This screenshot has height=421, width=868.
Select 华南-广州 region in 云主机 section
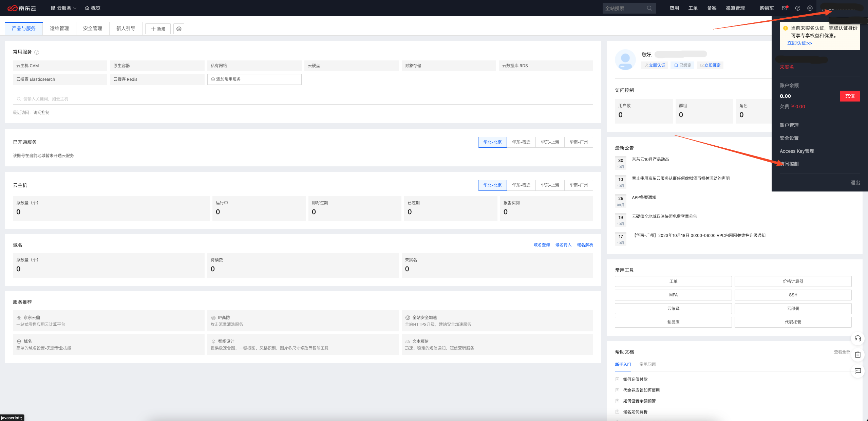pyautogui.click(x=579, y=185)
